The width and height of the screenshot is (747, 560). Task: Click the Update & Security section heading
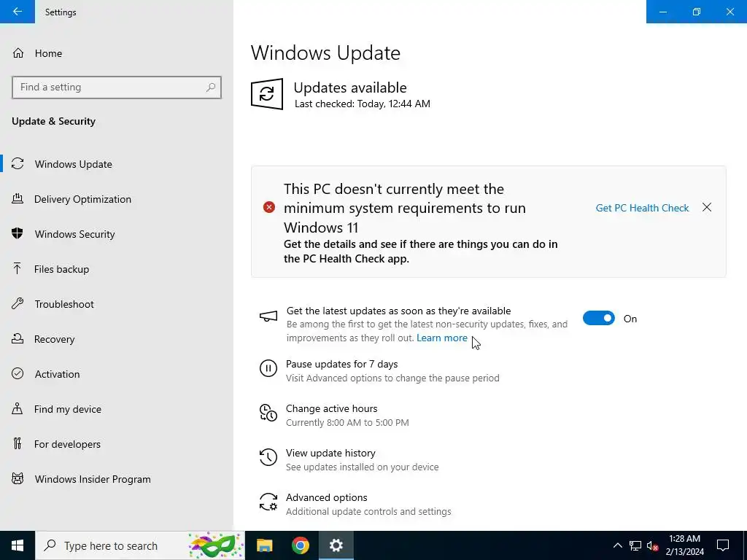53,121
